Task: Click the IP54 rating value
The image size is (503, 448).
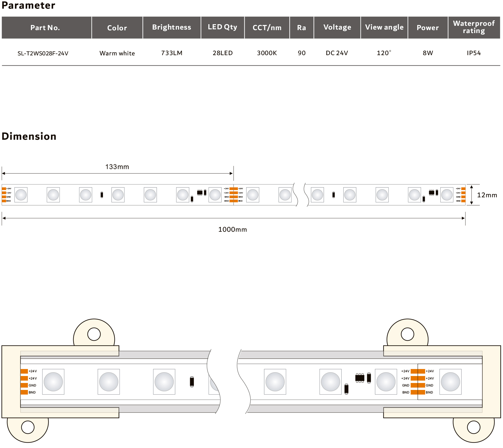Action: (x=474, y=53)
